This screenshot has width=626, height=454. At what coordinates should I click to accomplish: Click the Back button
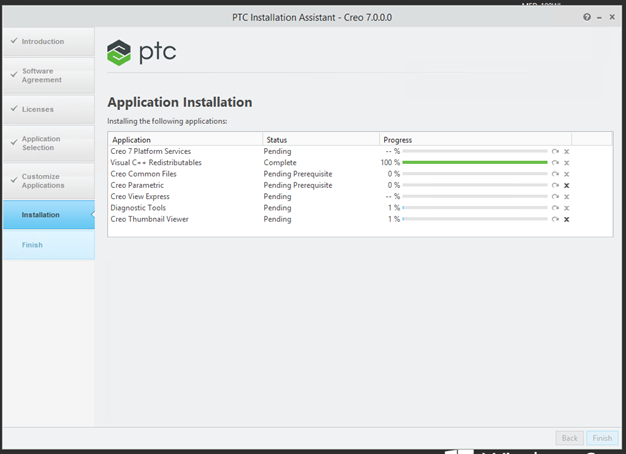click(569, 438)
